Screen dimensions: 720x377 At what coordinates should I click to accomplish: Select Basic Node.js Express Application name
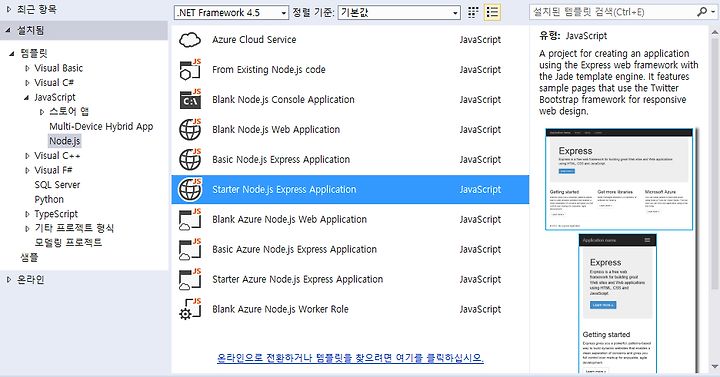click(x=281, y=159)
